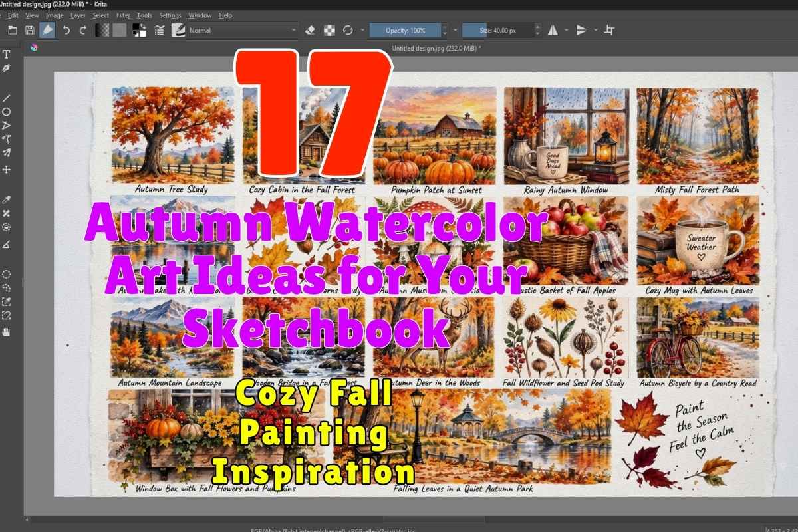798x532 pixels.
Task: Open the Help menu
Action: coord(225,15)
